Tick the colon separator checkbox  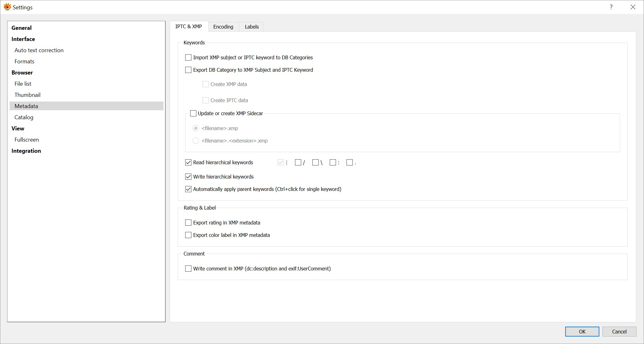point(333,162)
